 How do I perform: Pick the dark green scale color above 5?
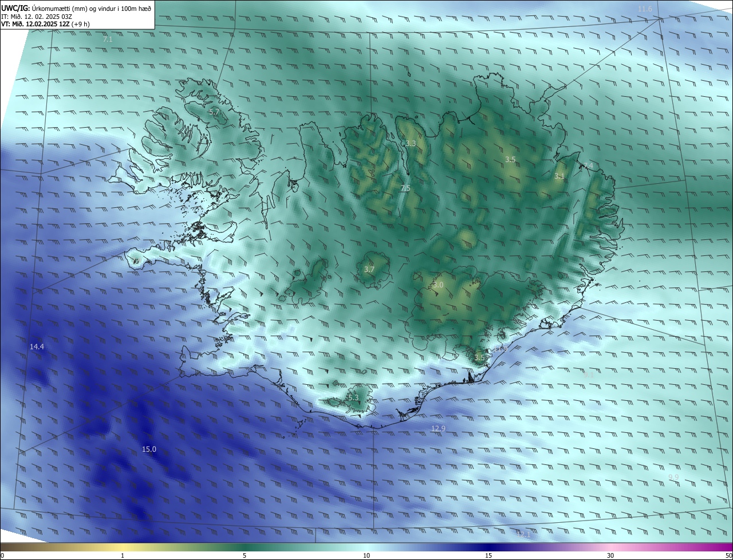pos(245,547)
